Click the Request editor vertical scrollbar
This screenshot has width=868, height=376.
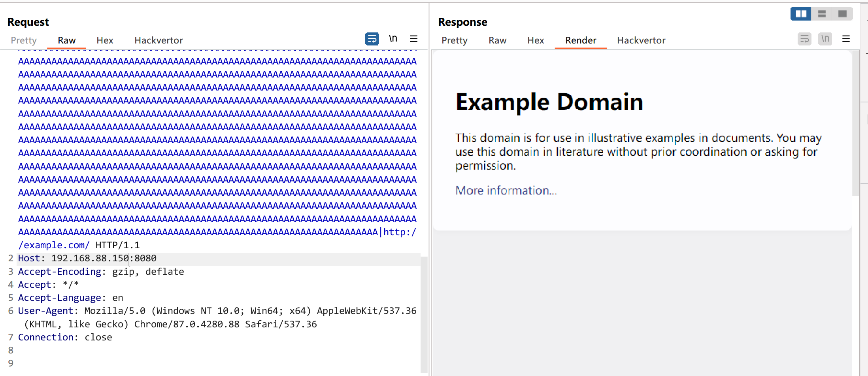pos(424,314)
